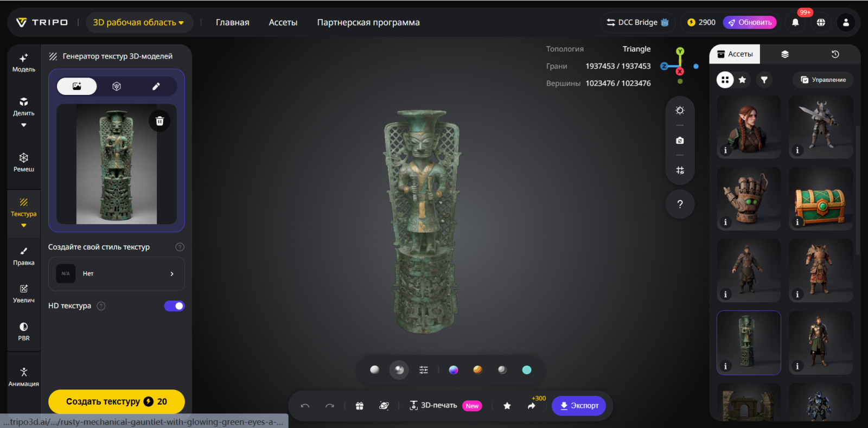
Task: Expand the 3D workspace dropdown
Action: pos(139,22)
